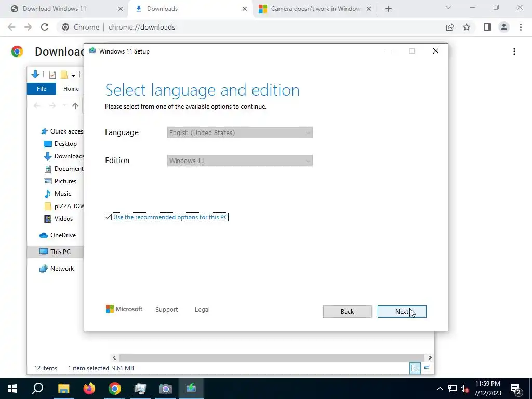Open the notification center

[x=516, y=389]
